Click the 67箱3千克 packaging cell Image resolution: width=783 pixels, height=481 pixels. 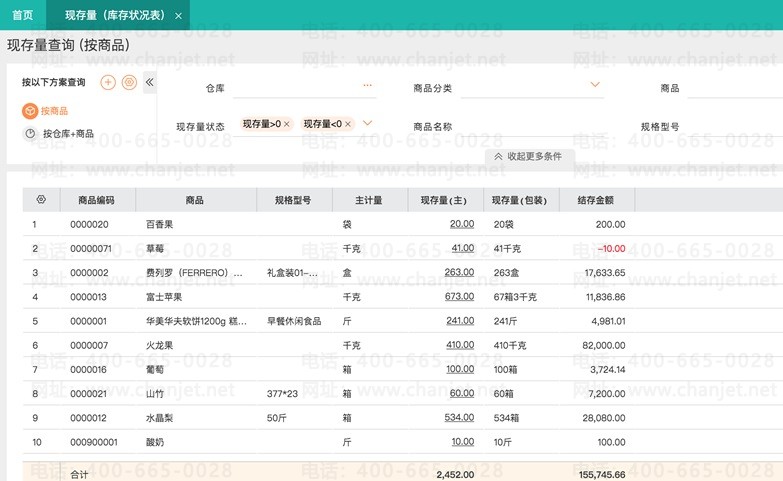tap(515, 297)
